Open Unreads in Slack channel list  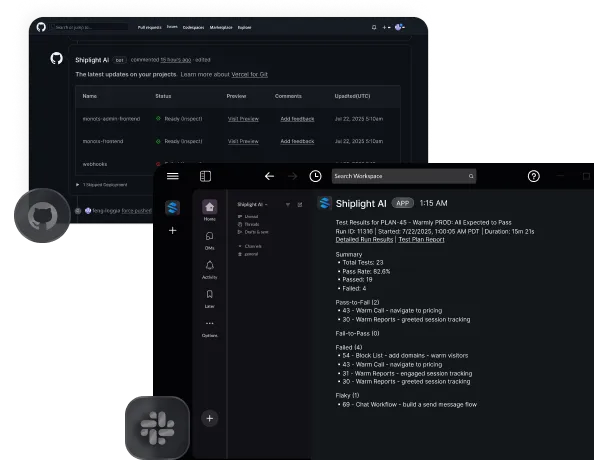pyautogui.click(x=248, y=217)
